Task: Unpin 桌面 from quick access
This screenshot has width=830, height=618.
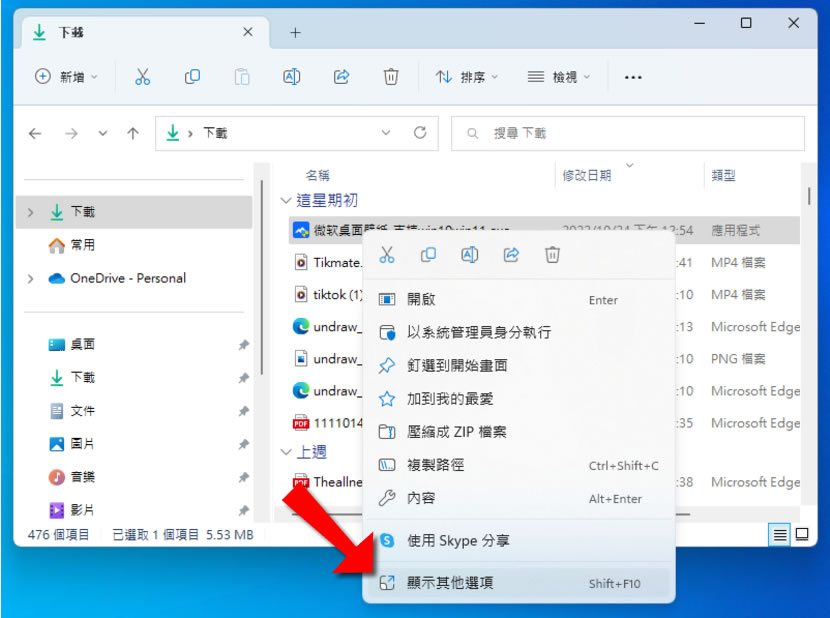Action: tap(243, 345)
